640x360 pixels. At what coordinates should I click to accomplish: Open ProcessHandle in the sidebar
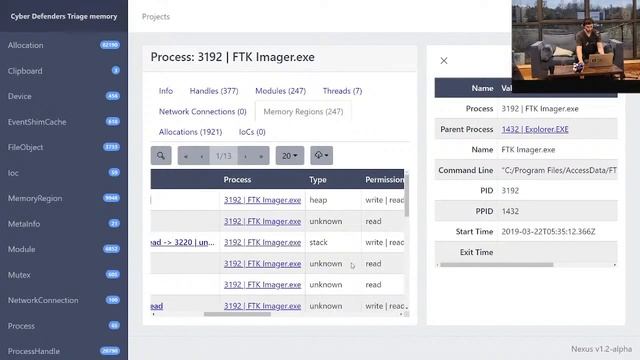tap(64, 351)
